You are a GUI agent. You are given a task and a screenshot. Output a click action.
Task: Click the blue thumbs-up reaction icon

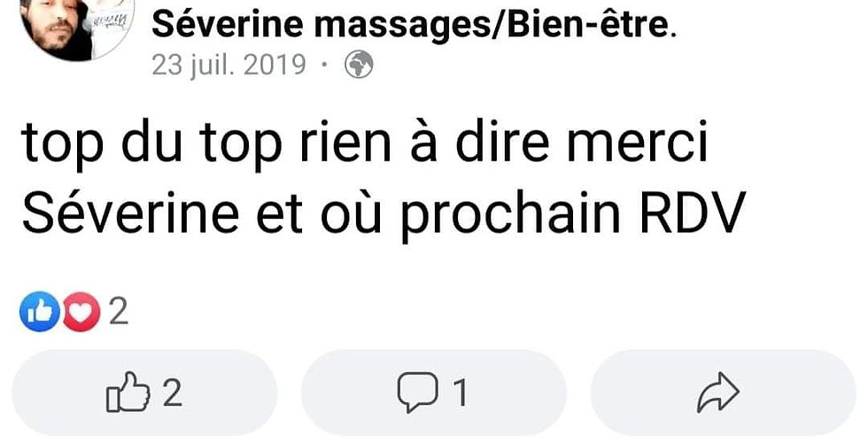click(39, 311)
